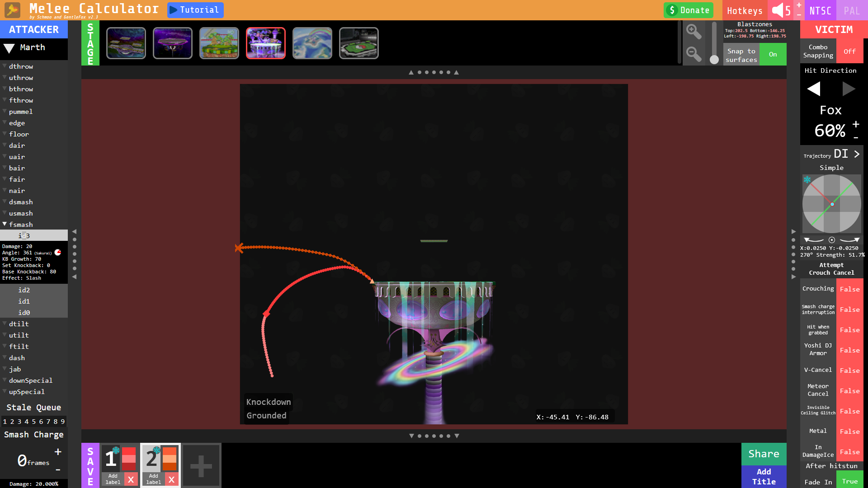Screen dimensions: 868x488
Task: Select the Fountain of Dreams stage thumbnail
Action: pos(266,43)
